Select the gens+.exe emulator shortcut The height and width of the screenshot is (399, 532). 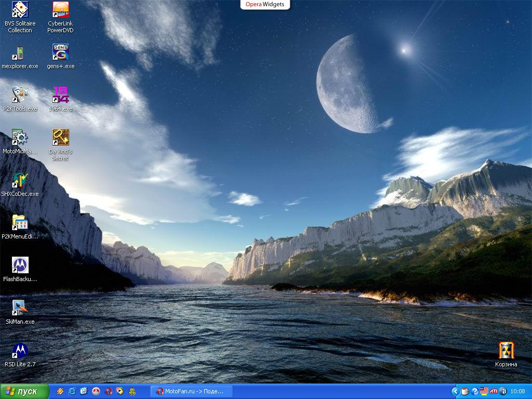point(60,57)
